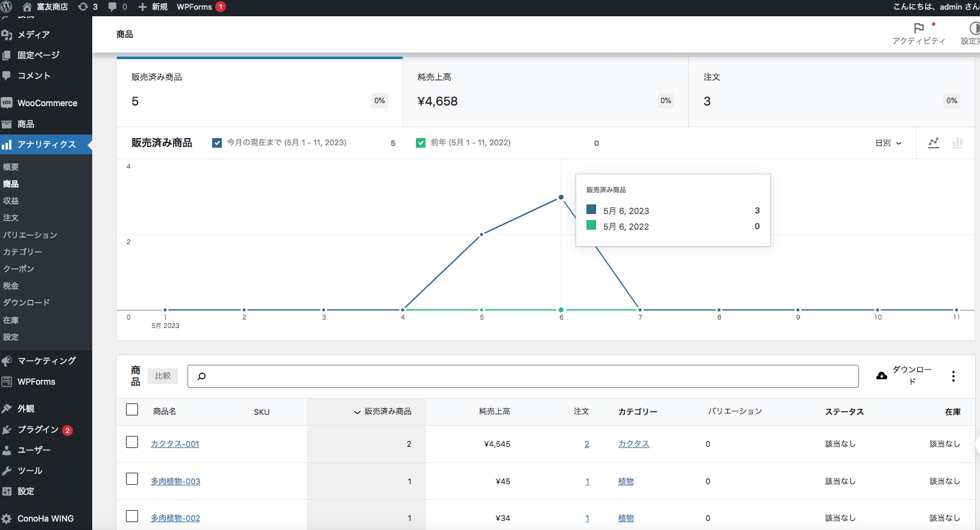This screenshot has width=980, height=530.
Task: Check the select-all products header checkbox
Action: tap(132, 410)
